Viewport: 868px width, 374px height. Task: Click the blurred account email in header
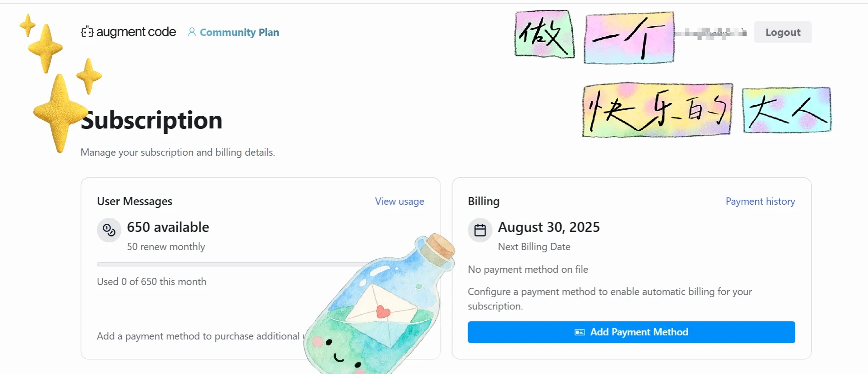[x=711, y=32]
